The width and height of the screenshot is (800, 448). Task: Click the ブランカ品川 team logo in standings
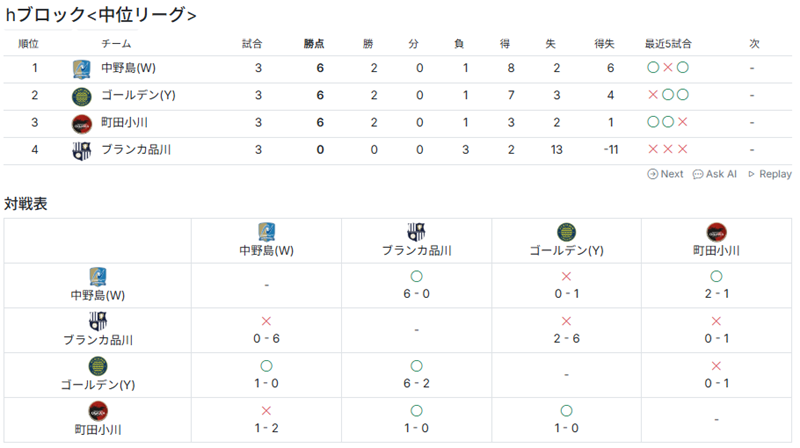tap(81, 150)
